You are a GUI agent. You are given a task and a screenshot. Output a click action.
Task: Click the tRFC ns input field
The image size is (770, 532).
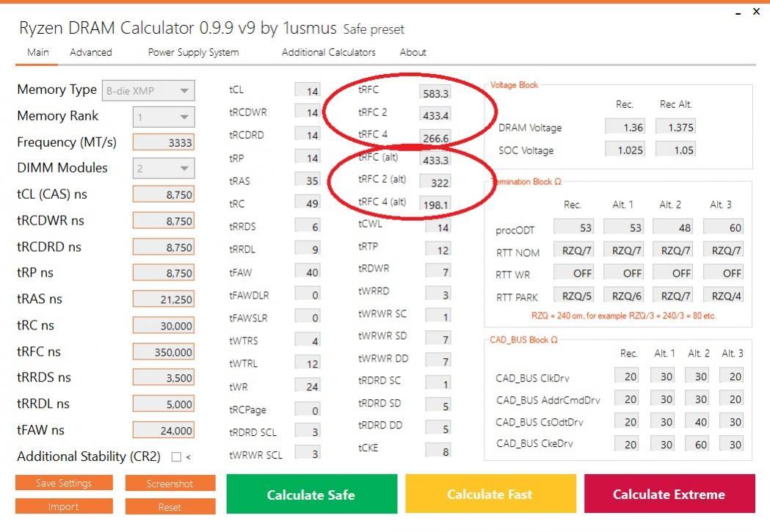pos(164,352)
